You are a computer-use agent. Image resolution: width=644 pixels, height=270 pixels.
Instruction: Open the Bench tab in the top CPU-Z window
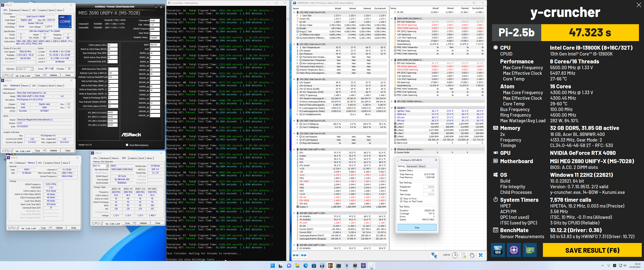pyautogui.click(x=52, y=10)
